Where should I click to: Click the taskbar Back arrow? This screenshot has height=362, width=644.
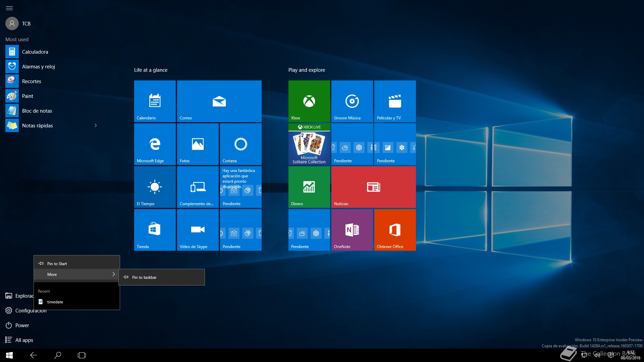click(34, 355)
